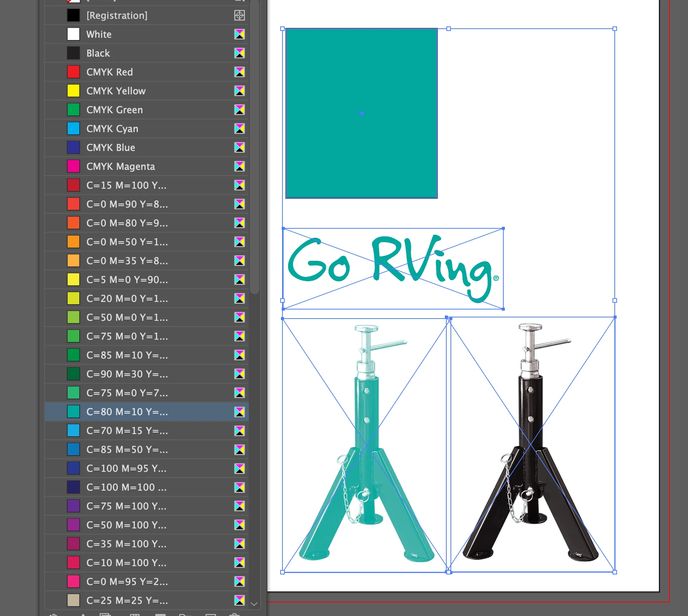Click the swatch list vertical scrollbar thumb
This screenshot has width=688, height=616.
pos(255,147)
